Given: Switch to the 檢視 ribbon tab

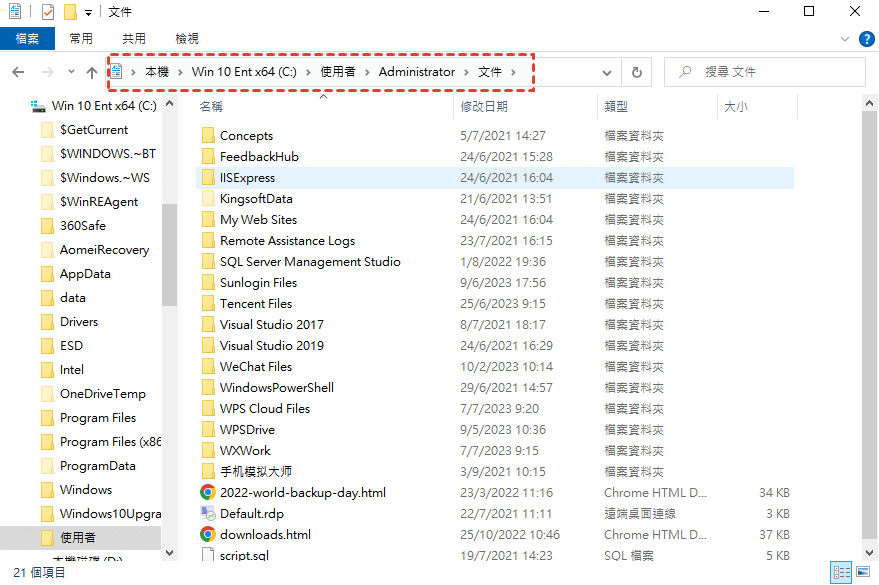Looking at the screenshot, I should (x=187, y=39).
